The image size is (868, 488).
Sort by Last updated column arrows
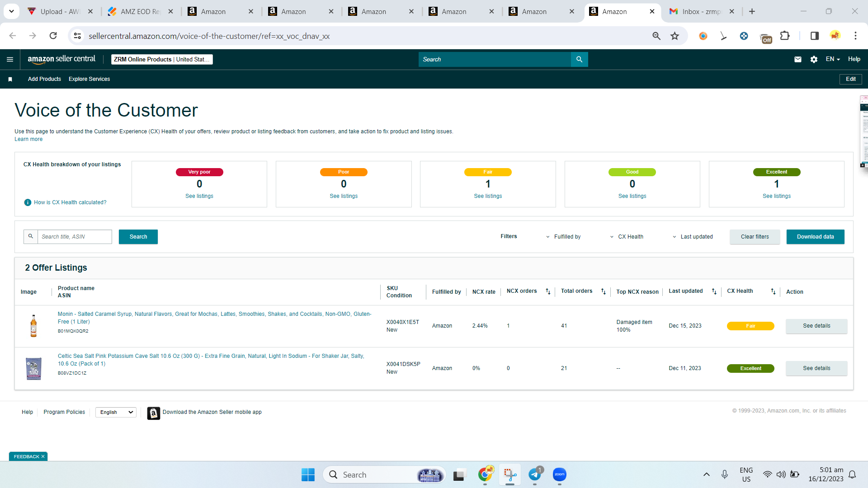714,291
